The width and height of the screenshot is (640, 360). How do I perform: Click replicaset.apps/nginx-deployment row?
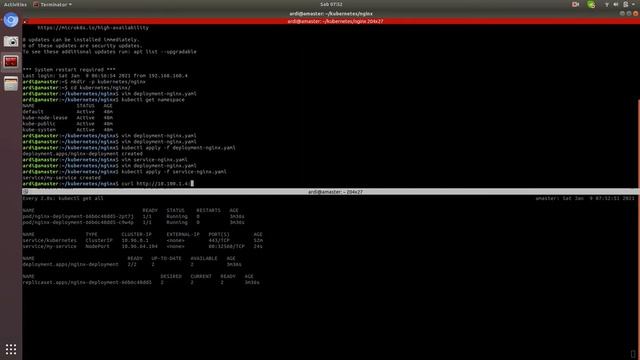141,282
